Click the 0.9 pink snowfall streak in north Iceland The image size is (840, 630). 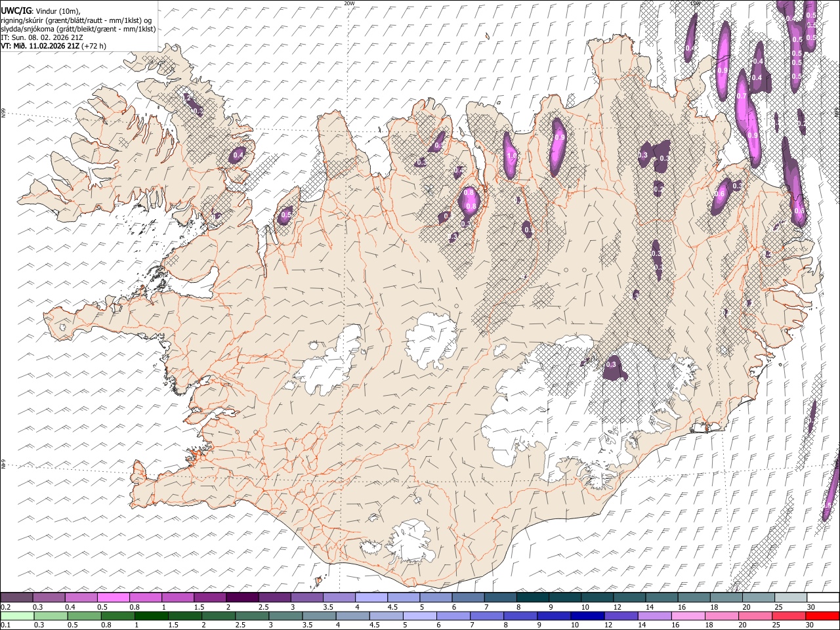click(x=558, y=146)
